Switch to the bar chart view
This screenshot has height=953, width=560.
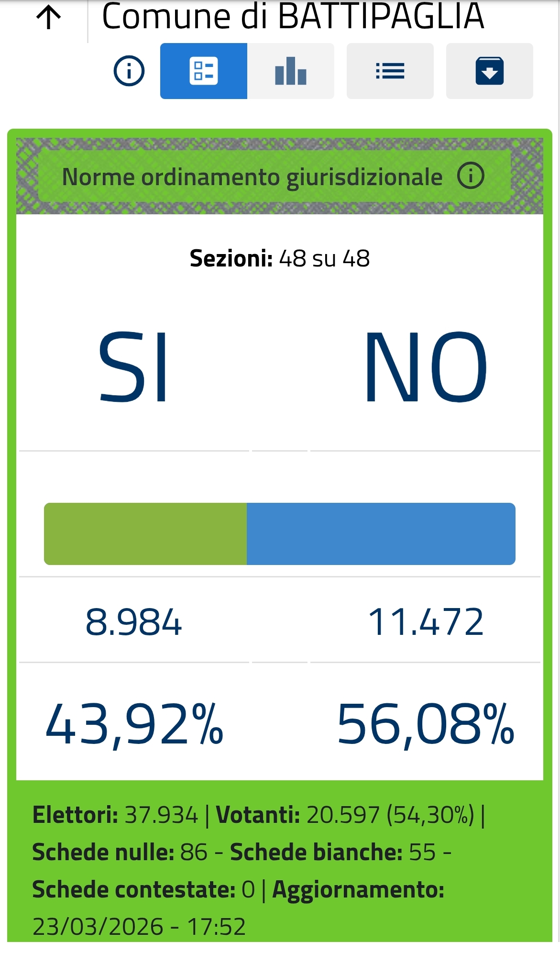pyautogui.click(x=291, y=71)
